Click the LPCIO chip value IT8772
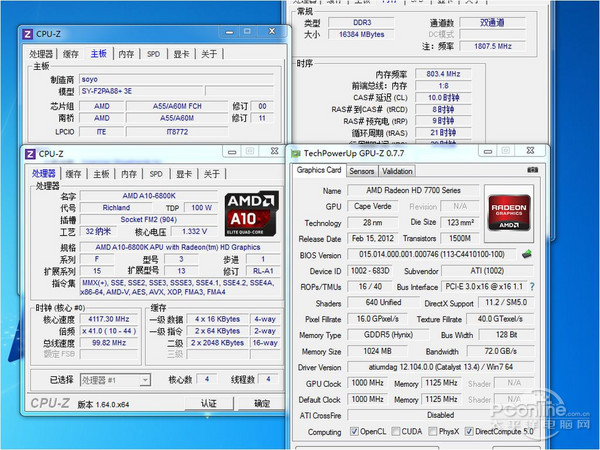600x450 pixels. [x=177, y=132]
